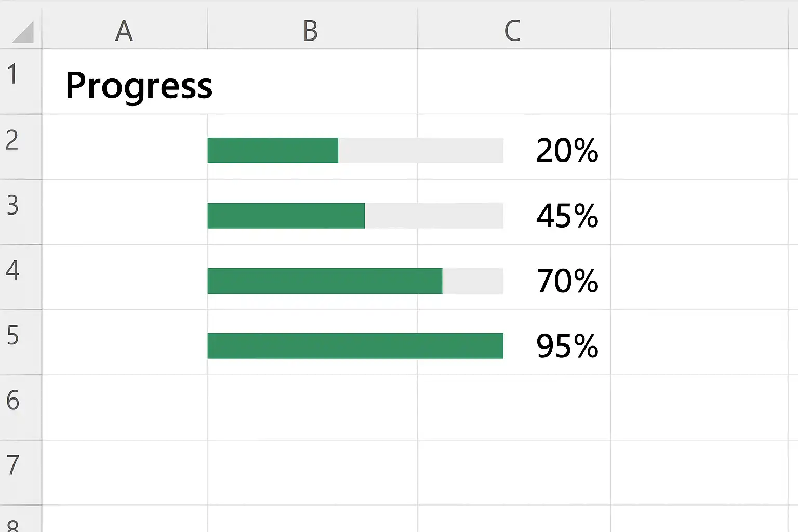This screenshot has height=532, width=798.
Task: Select column C header
Action: tap(513, 31)
